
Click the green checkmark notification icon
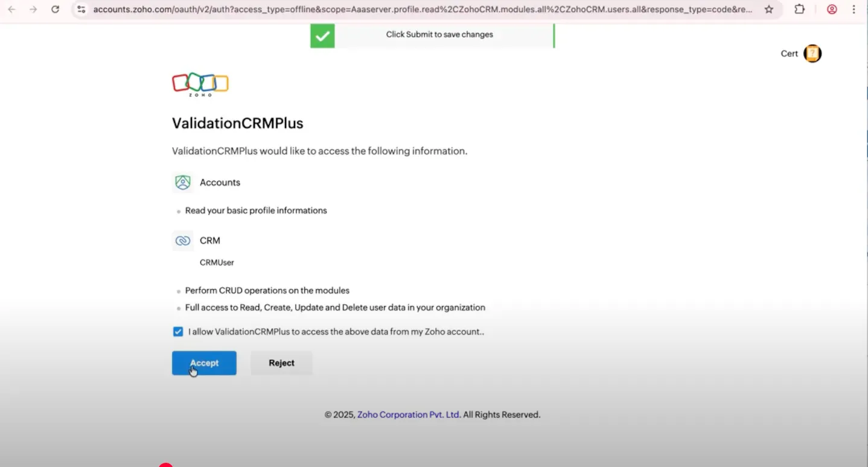(322, 36)
